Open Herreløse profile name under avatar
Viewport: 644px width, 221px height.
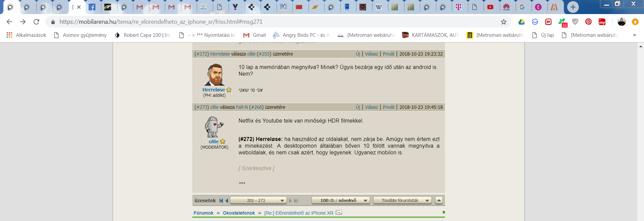point(213,90)
